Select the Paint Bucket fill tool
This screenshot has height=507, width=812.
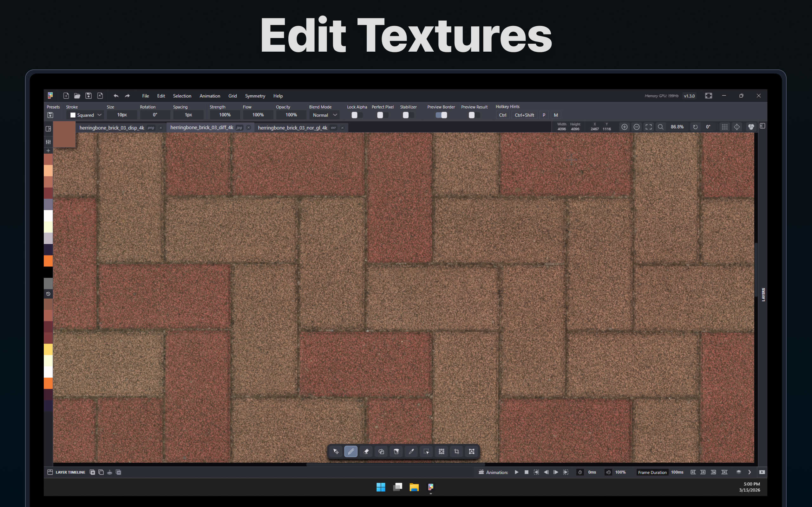[x=396, y=451]
